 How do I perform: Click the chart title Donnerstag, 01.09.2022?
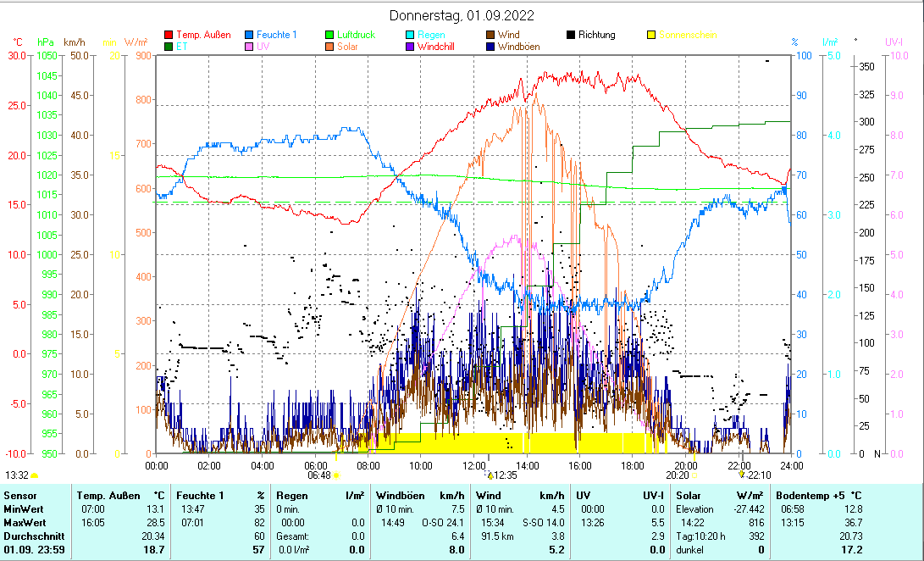(x=462, y=16)
